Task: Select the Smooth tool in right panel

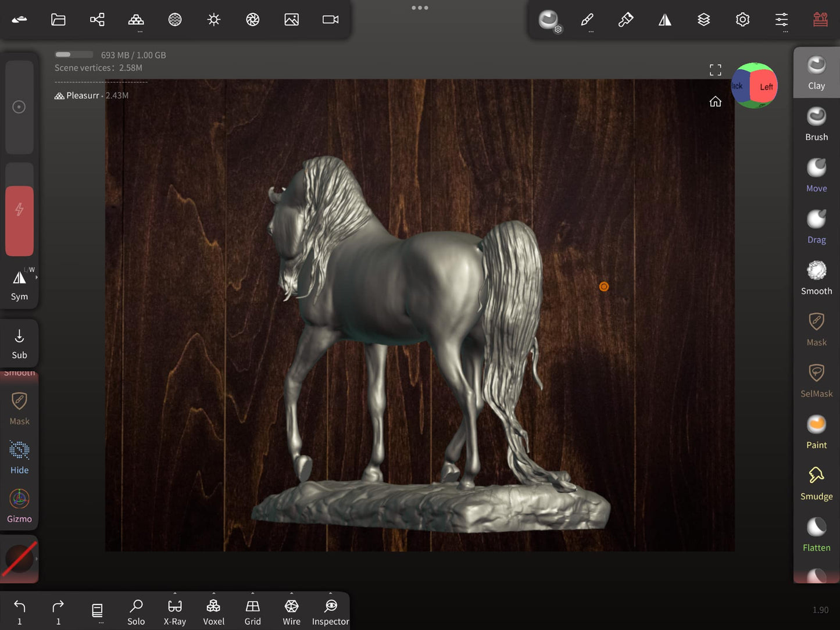Action: click(x=816, y=278)
